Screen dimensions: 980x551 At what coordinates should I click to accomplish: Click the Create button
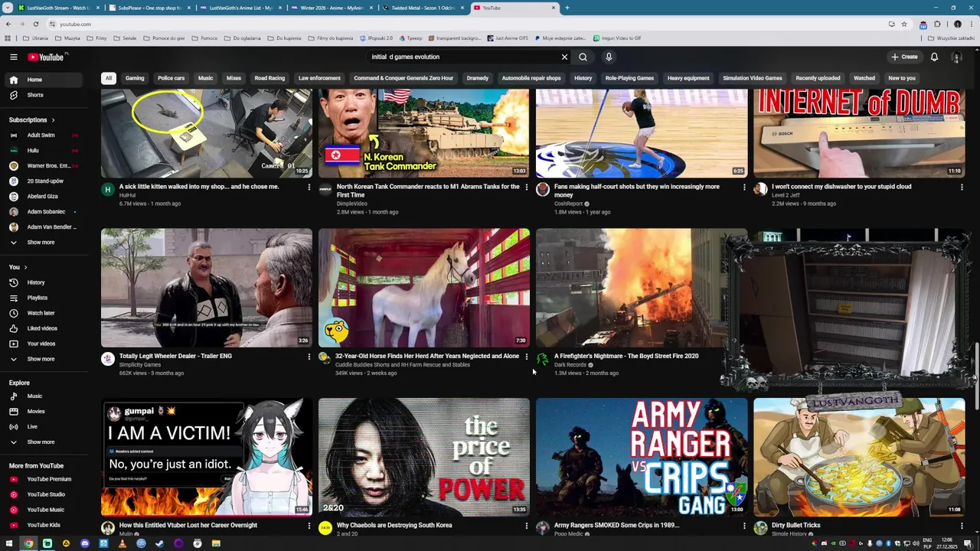(x=903, y=57)
